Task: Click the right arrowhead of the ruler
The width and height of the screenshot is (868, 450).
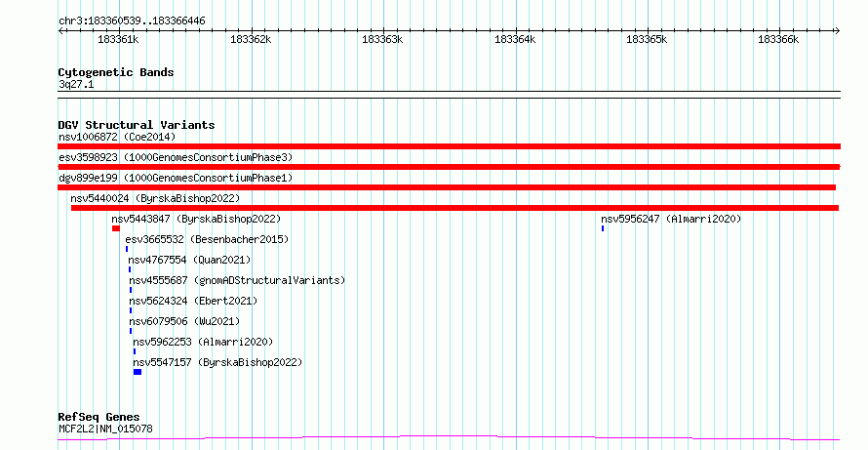Action: point(837,31)
